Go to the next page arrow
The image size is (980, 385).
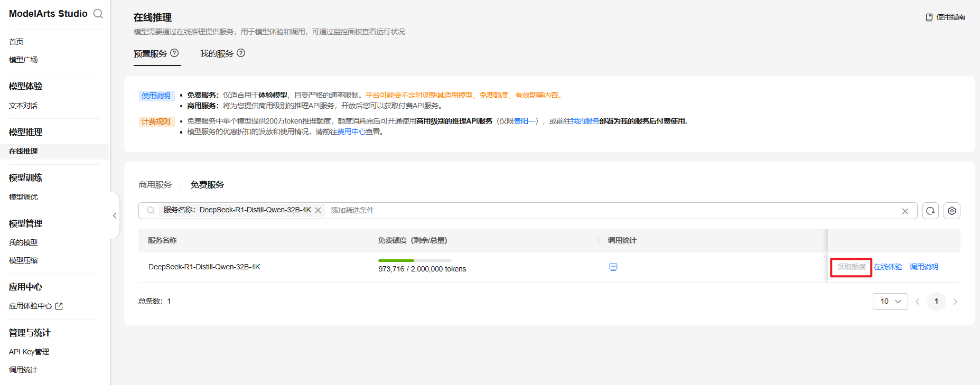pos(955,302)
